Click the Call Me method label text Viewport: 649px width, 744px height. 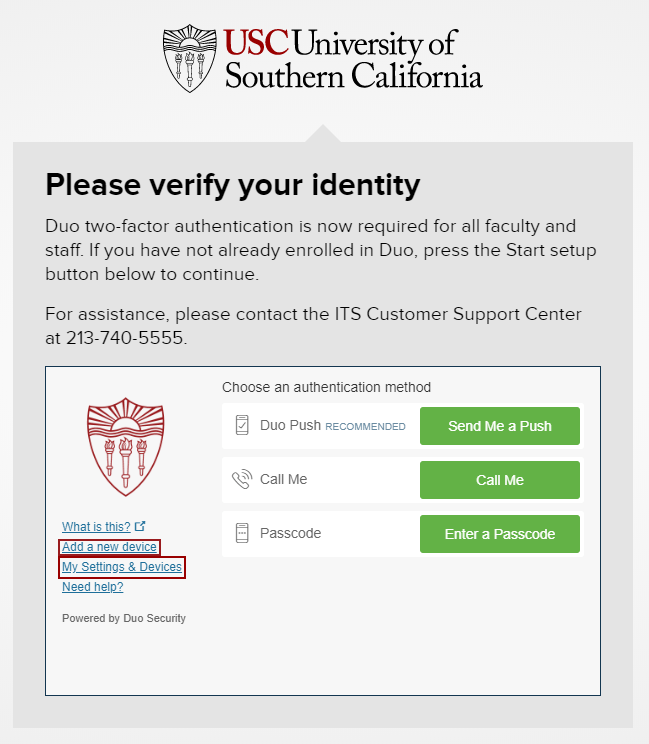coord(283,479)
